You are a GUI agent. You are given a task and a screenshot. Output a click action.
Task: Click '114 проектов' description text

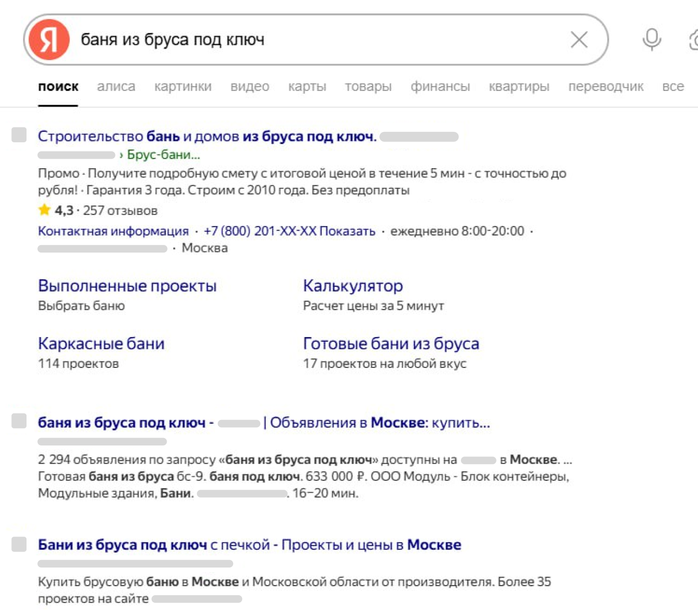click(78, 364)
